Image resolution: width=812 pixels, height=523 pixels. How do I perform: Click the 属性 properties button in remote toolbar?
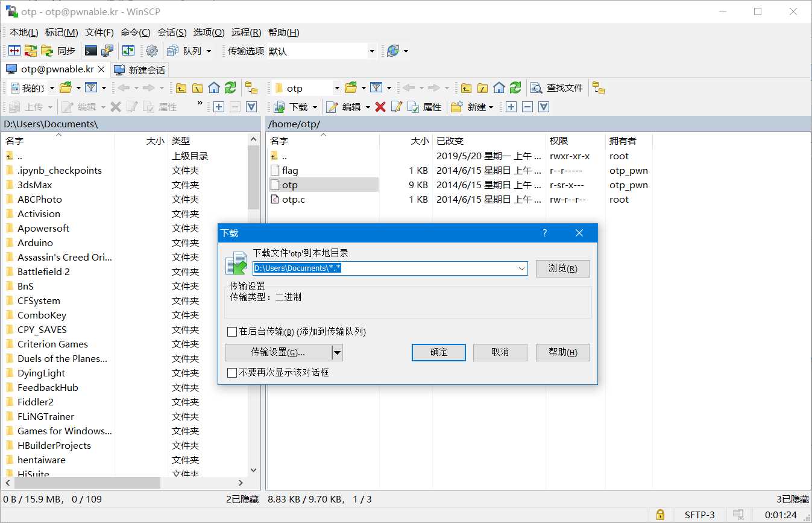424,107
